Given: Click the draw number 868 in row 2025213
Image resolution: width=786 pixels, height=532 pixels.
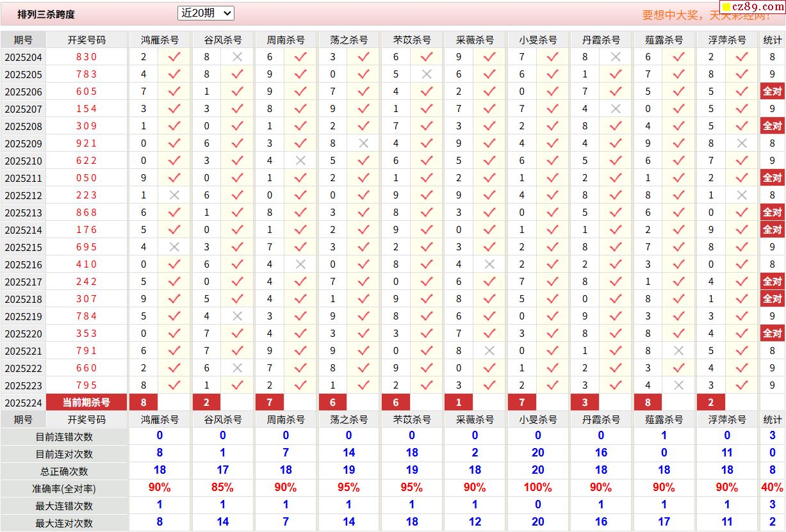Looking at the screenshot, I should 86,213.
